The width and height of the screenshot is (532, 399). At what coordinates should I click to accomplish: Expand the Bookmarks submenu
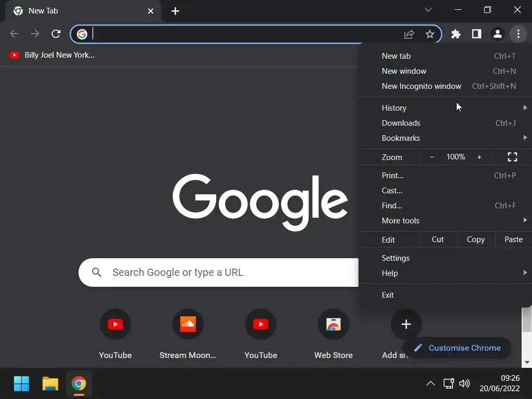(445, 138)
